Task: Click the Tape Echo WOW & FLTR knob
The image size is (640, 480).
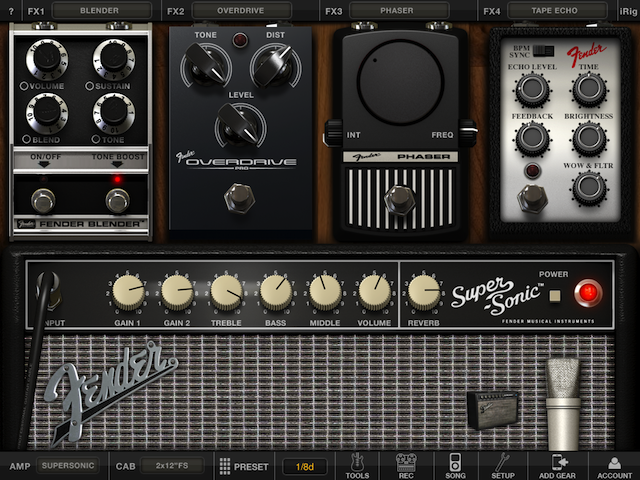Action: [589, 188]
